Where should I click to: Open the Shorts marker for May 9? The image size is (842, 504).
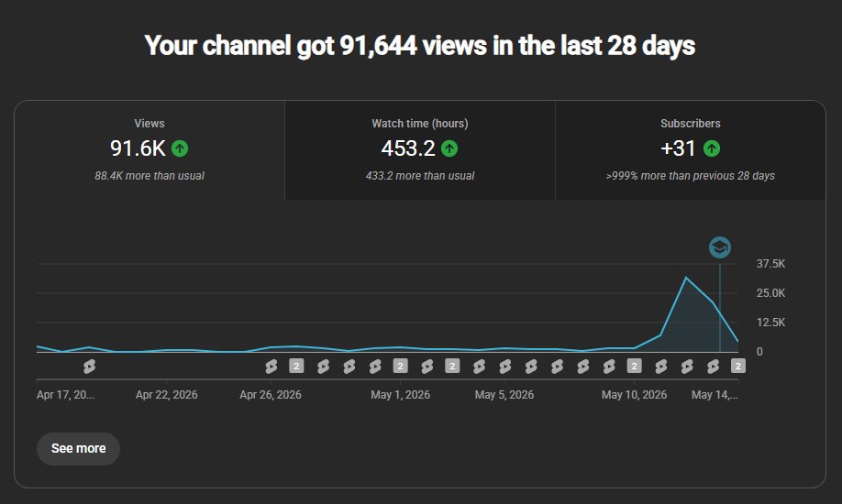pyautogui.click(x=609, y=366)
